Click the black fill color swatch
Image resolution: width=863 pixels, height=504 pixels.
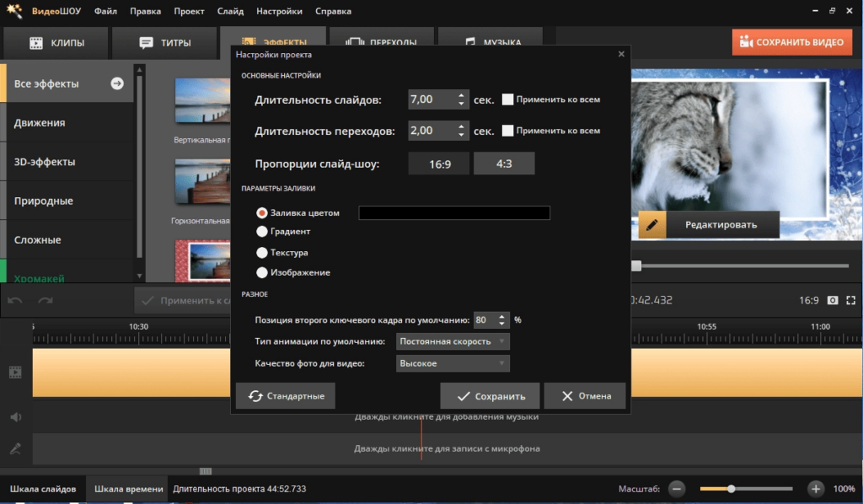tap(454, 213)
